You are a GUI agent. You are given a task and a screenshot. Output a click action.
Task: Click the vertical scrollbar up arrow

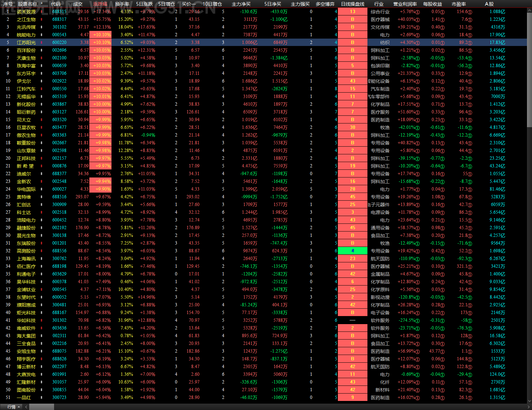pos(529,11)
